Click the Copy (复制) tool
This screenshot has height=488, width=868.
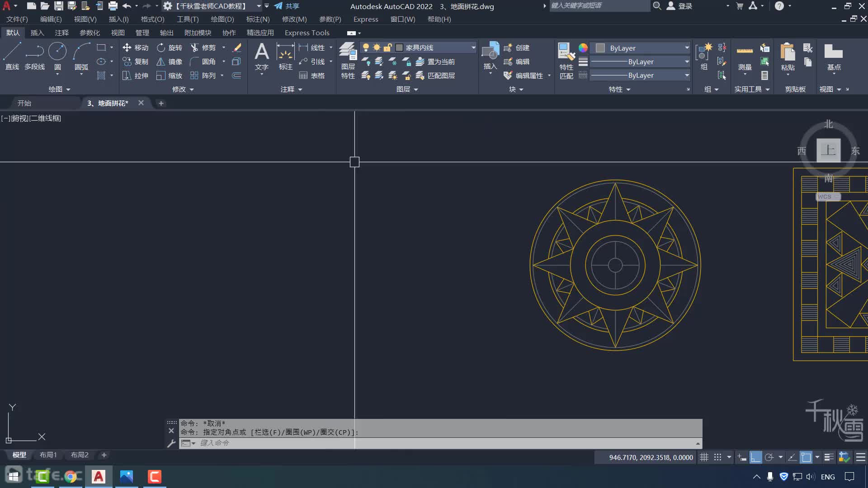[x=135, y=61]
